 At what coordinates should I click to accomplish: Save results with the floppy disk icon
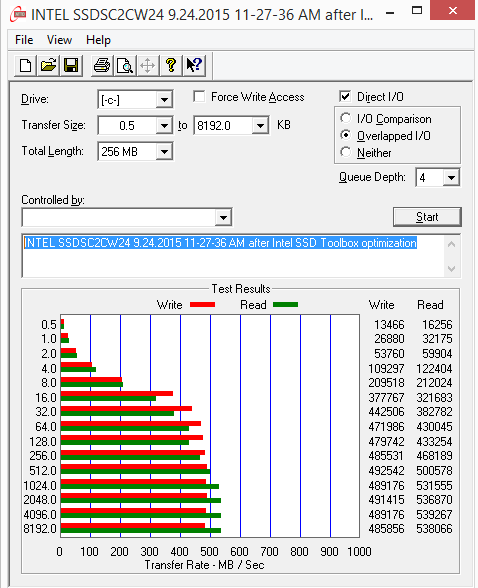pyautogui.click(x=71, y=66)
